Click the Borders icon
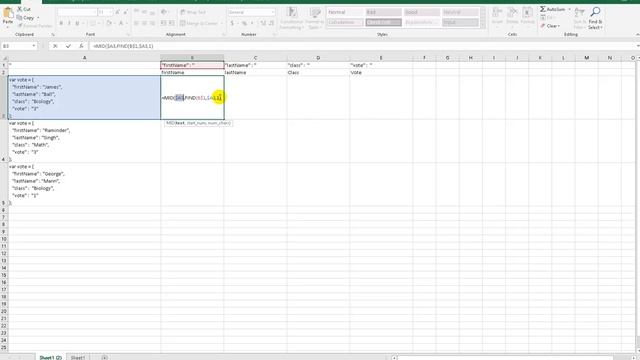The width and height of the screenshot is (640, 360). [93, 23]
